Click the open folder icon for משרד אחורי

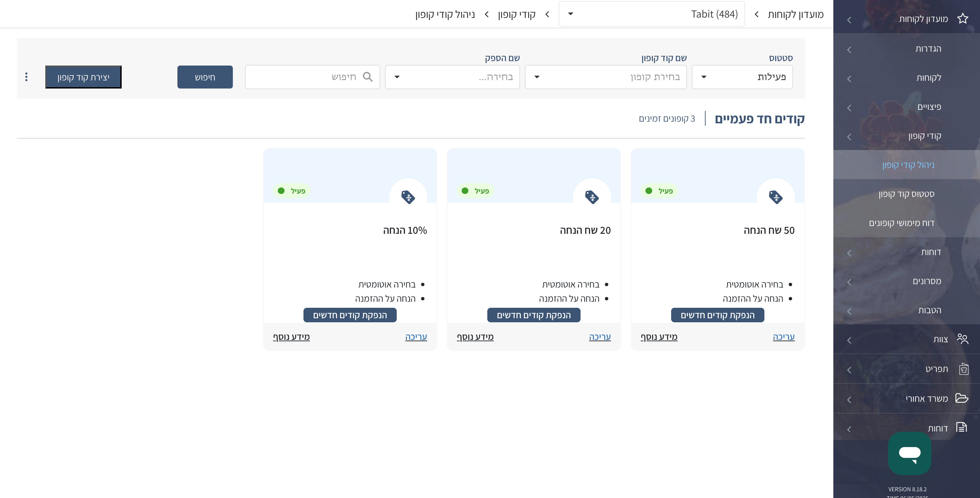tap(962, 398)
